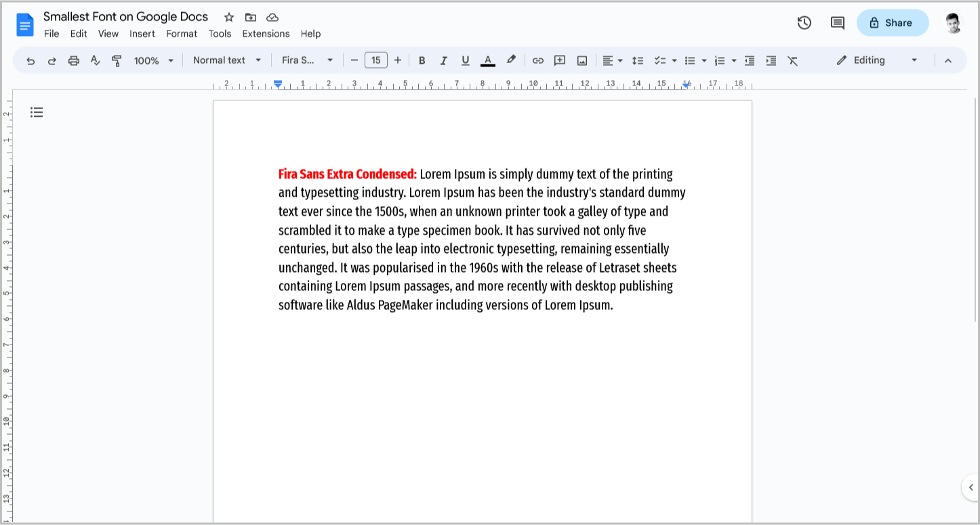Insert a link with chain icon

click(538, 60)
